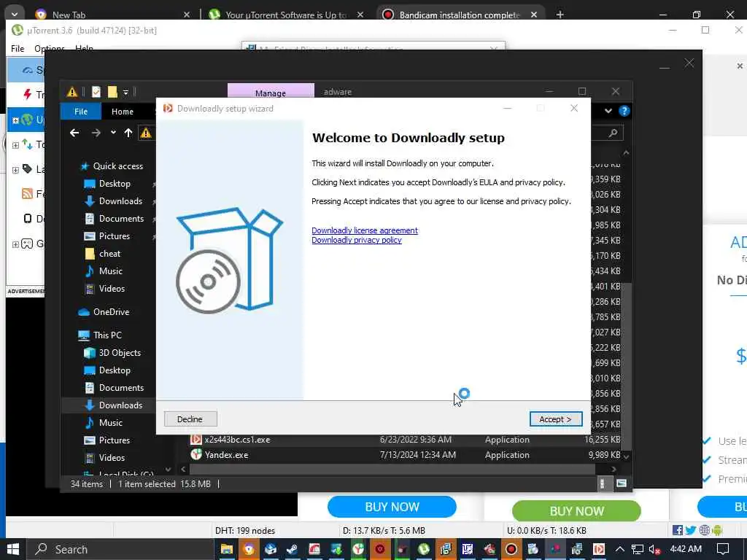Select the uTorrent Devices icon
Image resolution: width=747 pixels, height=560 pixels.
(x=27, y=219)
